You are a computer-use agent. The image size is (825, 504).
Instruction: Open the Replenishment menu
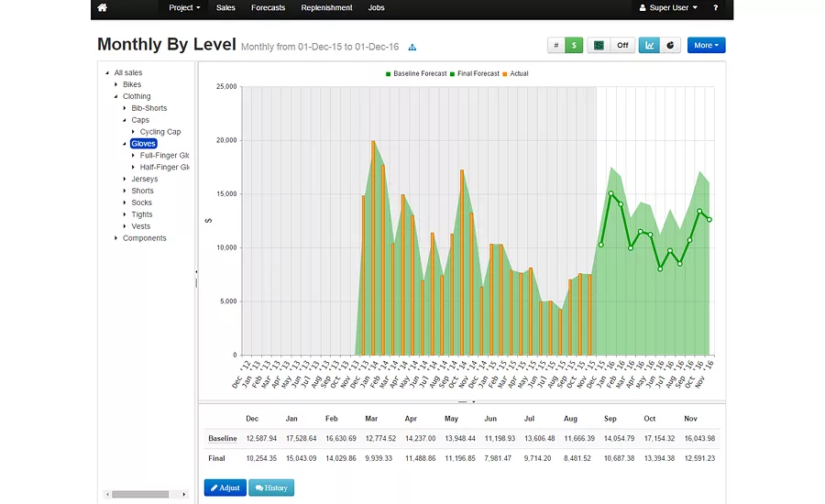tap(326, 8)
